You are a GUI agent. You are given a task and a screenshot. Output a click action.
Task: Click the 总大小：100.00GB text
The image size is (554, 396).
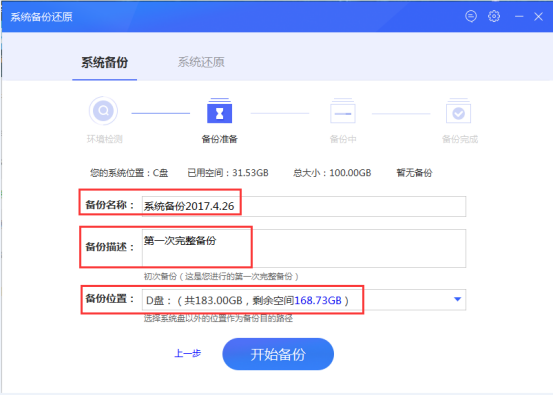pyautogui.click(x=332, y=173)
